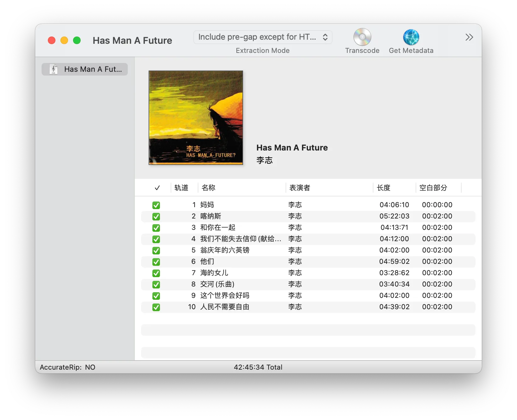Image resolution: width=517 pixels, height=420 pixels.
Task: Click length 05:22:03 of track 2
Action: coord(394,216)
